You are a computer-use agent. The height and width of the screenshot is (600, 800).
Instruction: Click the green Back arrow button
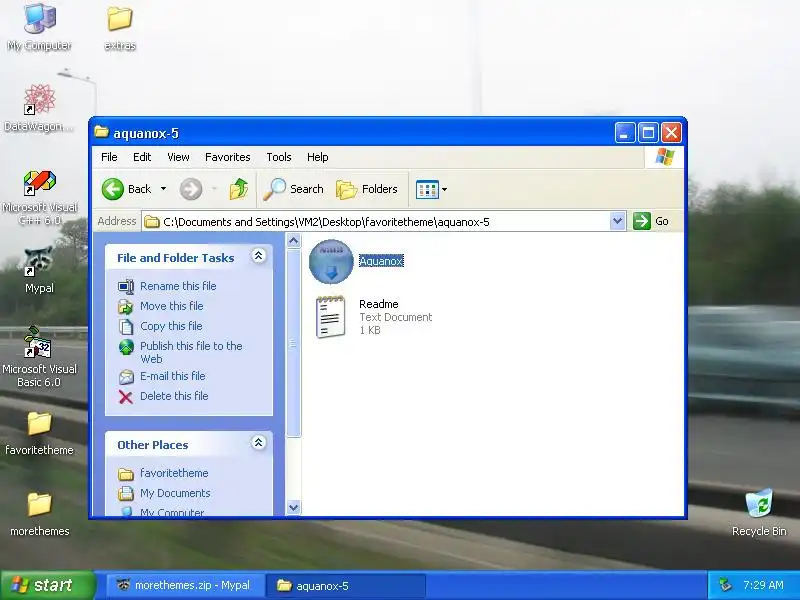(x=112, y=189)
